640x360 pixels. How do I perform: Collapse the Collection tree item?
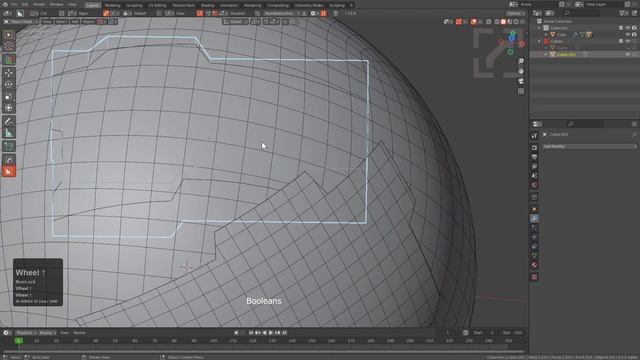pyautogui.click(x=539, y=28)
